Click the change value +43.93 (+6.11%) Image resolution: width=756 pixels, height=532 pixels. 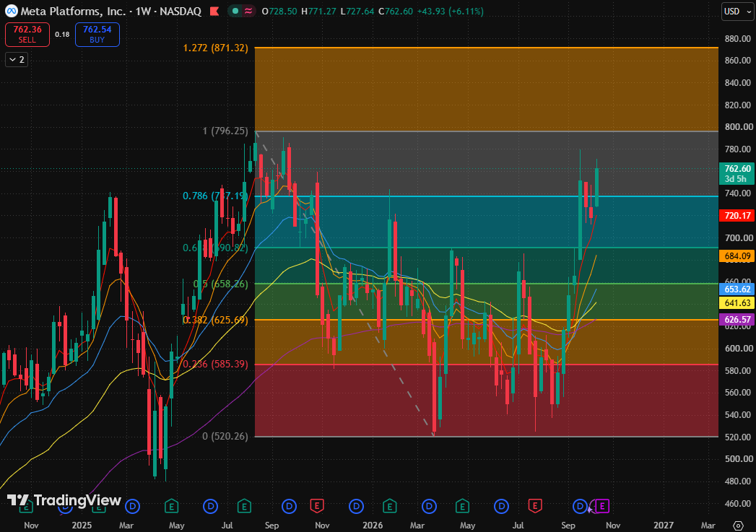(451, 11)
